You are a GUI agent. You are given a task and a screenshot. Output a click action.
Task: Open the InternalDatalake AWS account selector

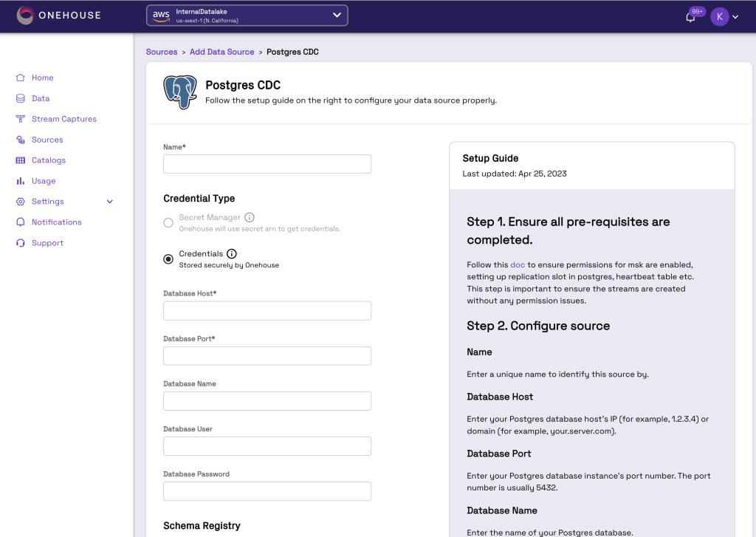(x=247, y=15)
